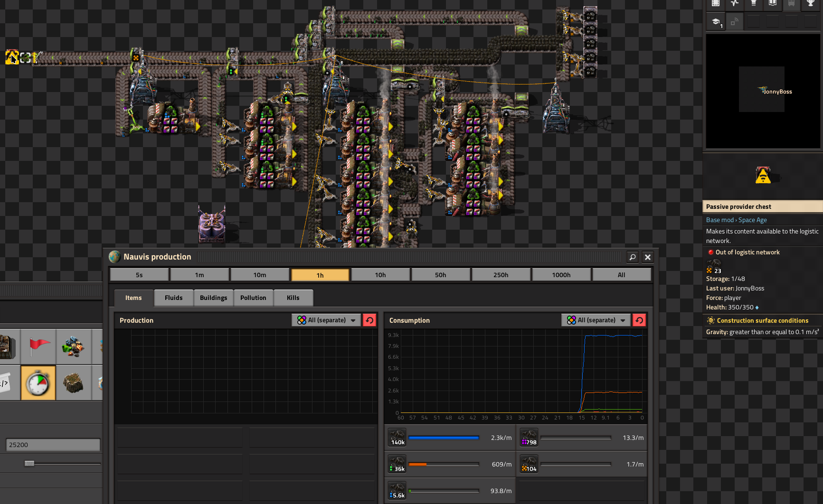
Task: Select the All time range
Action: (622, 275)
